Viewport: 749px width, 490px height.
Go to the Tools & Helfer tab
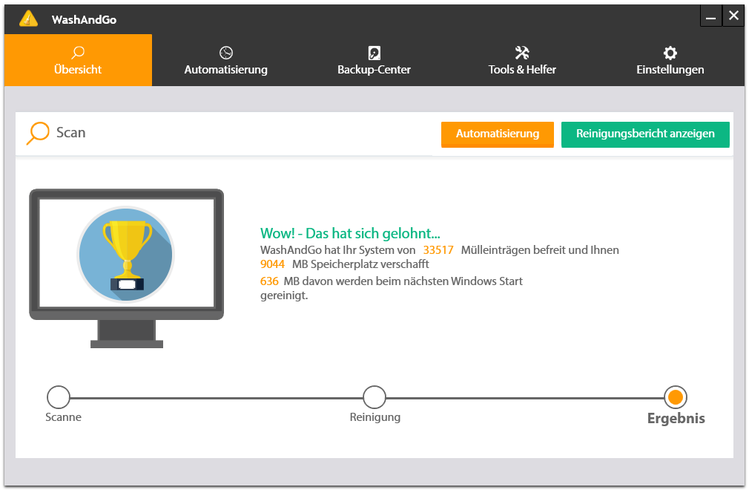(x=522, y=60)
